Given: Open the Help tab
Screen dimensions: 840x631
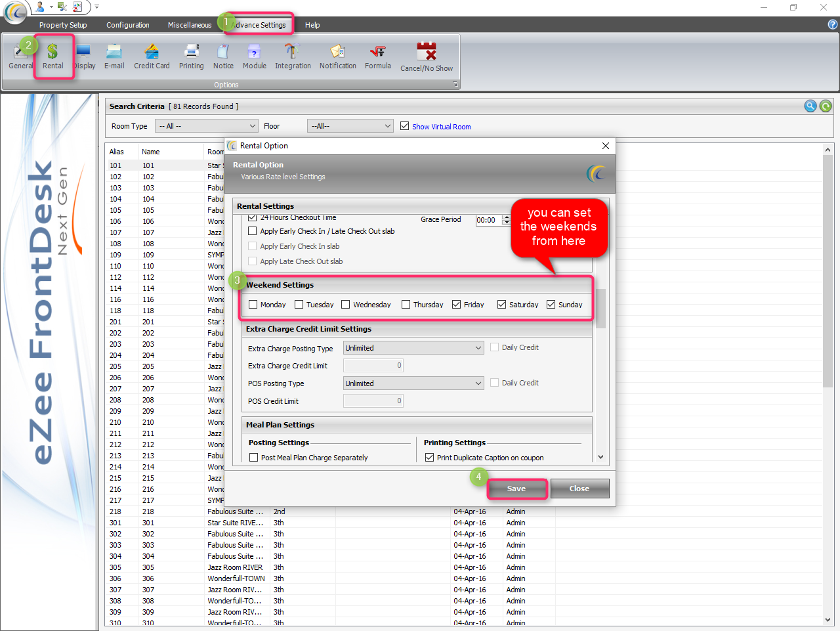Looking at the screenshot, I should click(x=312, y=25).
